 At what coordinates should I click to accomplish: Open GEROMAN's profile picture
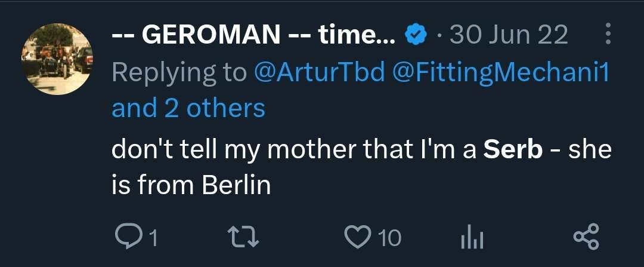tap(57, 59)
